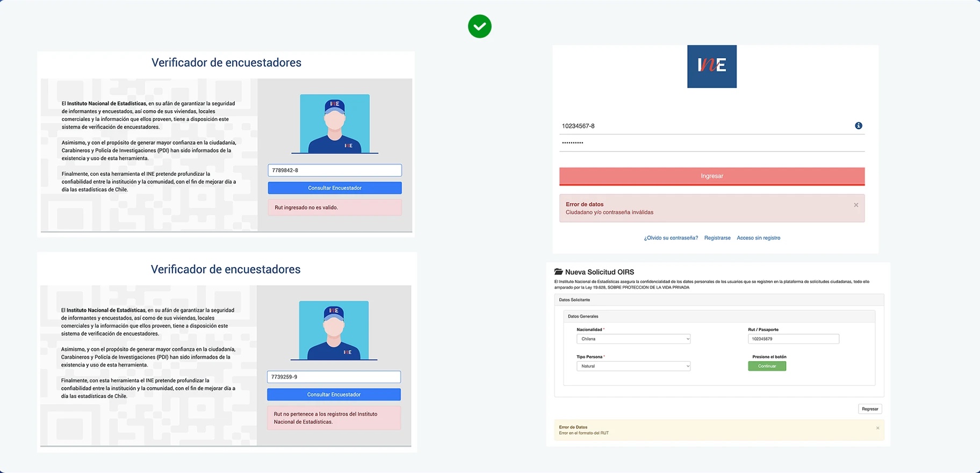The height and width of the screenshot is (473, 980).
Task: Click the info icon beside RUT 10234567-8
Action: (x=859, y=126)
